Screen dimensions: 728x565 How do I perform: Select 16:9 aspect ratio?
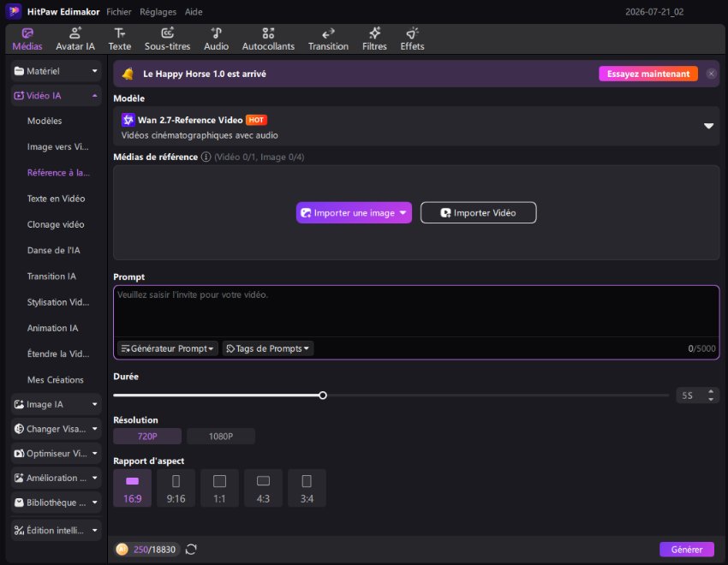(x=132, y=489)
